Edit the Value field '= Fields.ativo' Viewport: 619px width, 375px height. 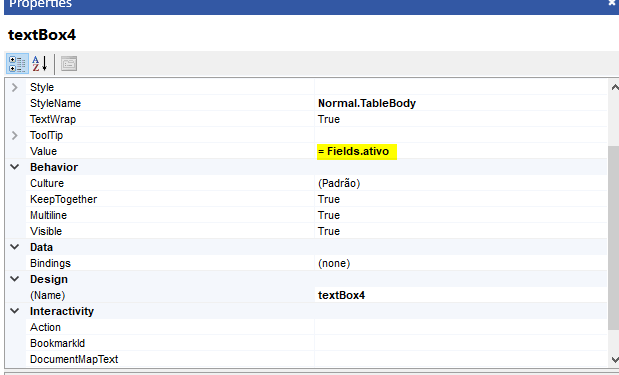pos(460,151)
